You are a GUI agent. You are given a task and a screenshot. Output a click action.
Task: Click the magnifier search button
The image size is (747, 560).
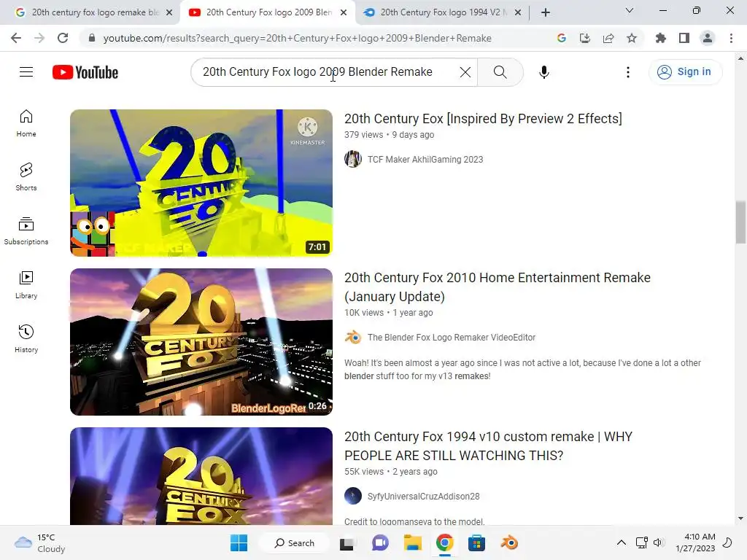500,72
